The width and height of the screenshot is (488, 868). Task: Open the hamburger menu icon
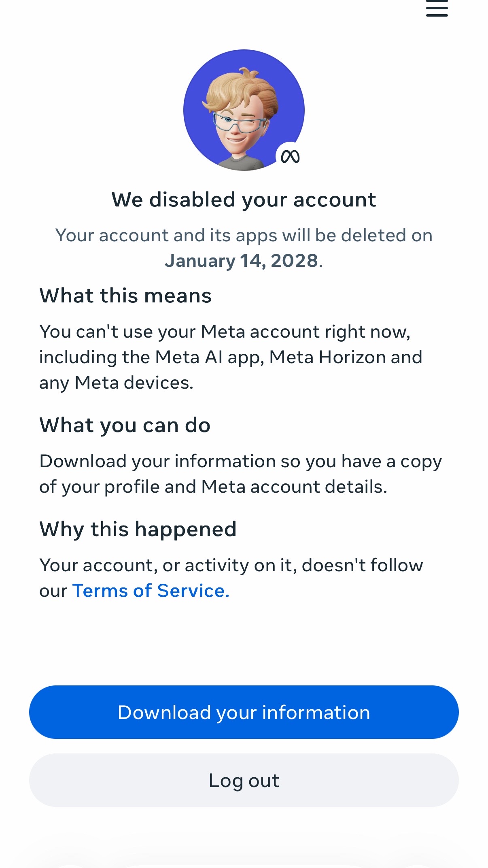(437, 8)
